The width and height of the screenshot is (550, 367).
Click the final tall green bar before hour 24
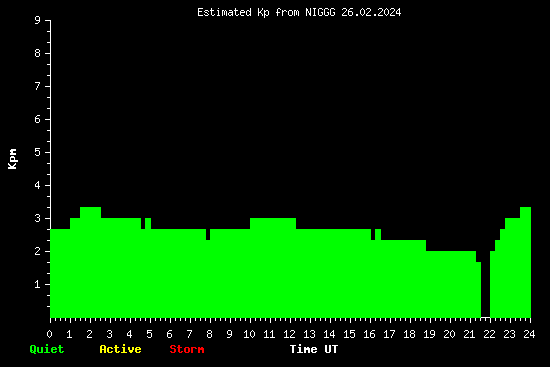[525, 262]
